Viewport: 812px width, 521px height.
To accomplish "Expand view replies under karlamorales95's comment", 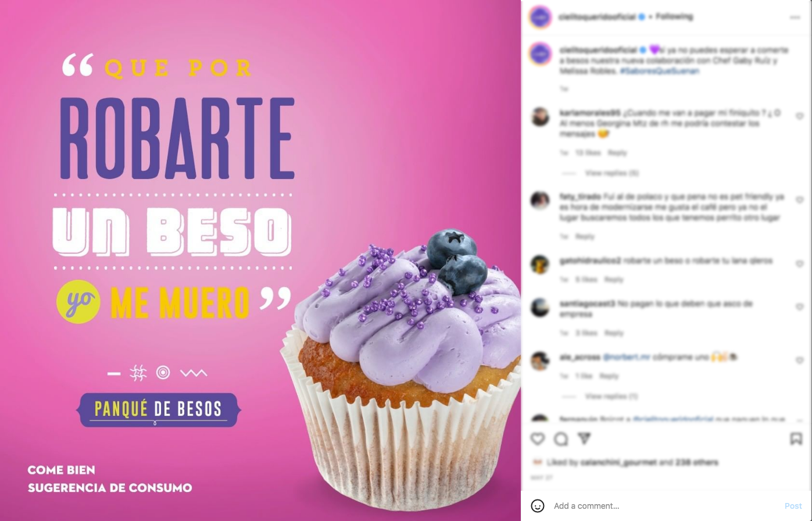I will 611,173.
